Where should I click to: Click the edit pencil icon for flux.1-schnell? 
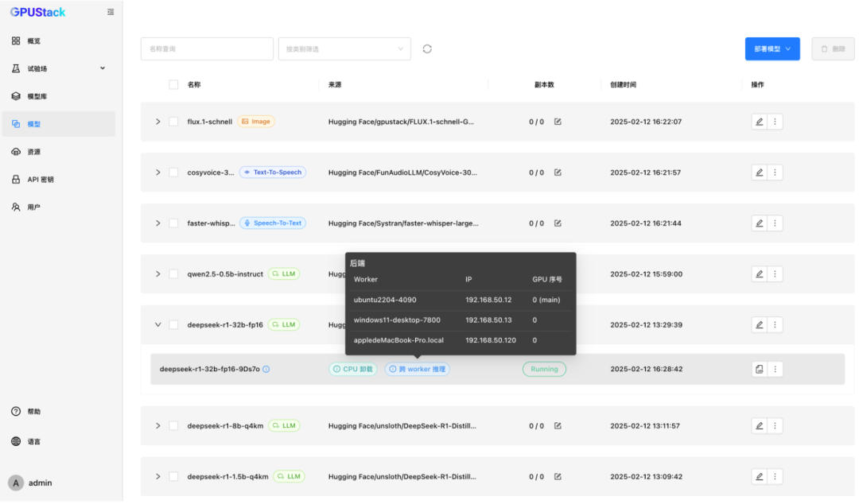tap(759, 122)
